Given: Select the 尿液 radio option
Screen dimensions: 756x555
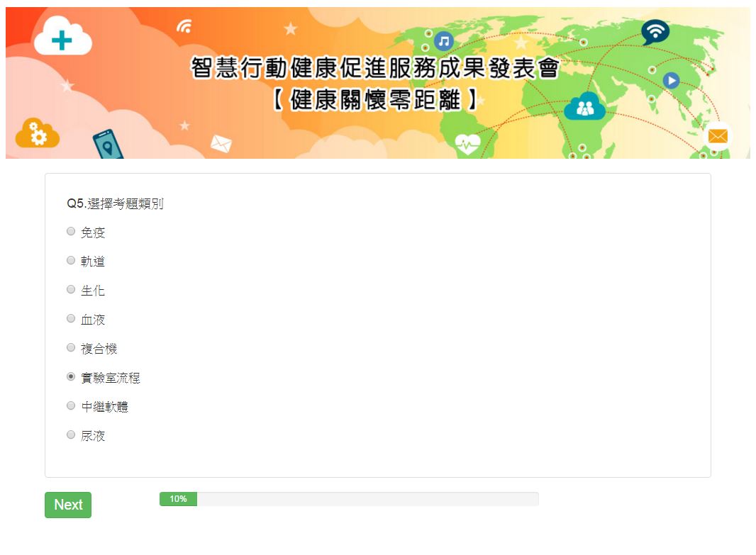Looking at the screenshot, I should 71,435.
